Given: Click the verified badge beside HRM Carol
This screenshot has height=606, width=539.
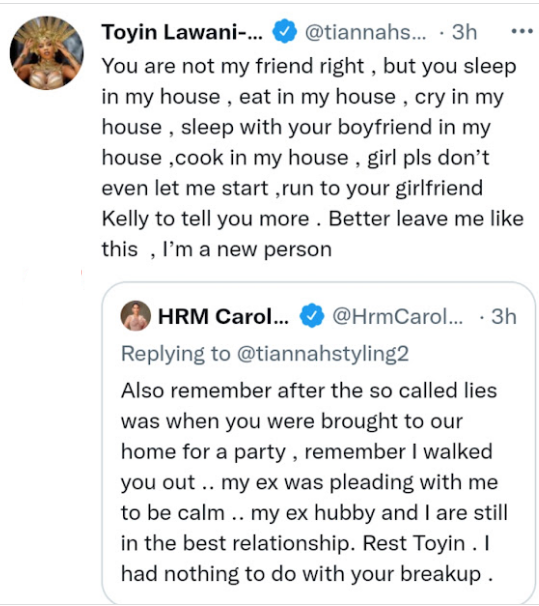Looking at the screenshot, I should click(312, 316).
